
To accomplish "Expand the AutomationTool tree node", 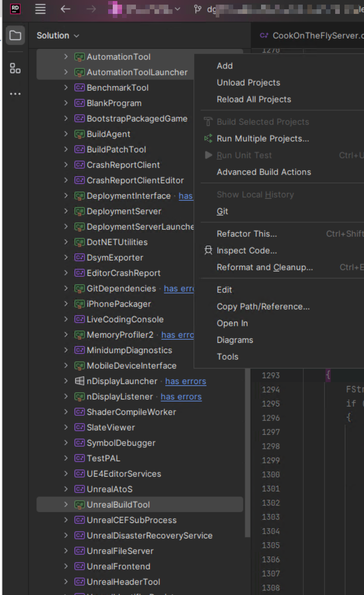I will (66, 57).
